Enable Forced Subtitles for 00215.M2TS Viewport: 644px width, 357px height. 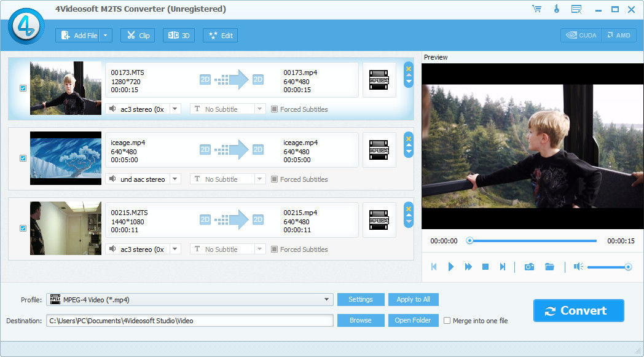pyautogui.click(x=274, y=249)
